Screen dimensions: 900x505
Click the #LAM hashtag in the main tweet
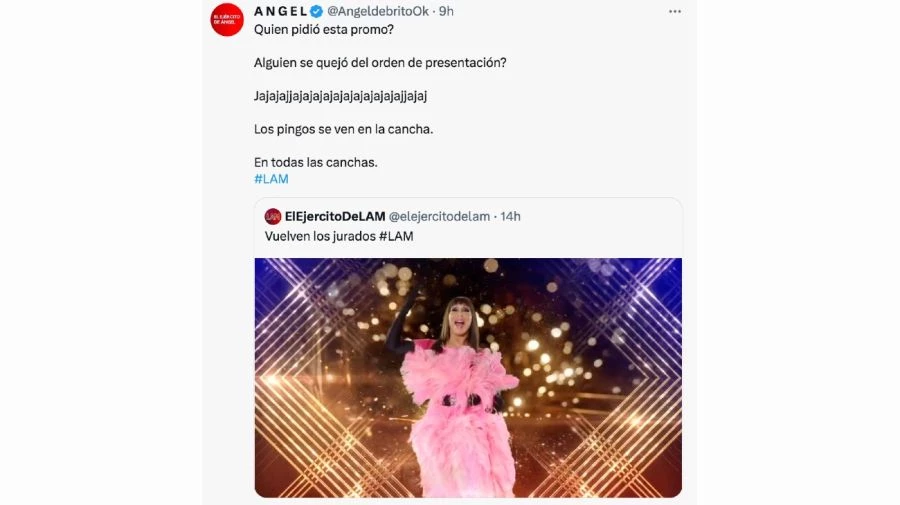point(271,178)
